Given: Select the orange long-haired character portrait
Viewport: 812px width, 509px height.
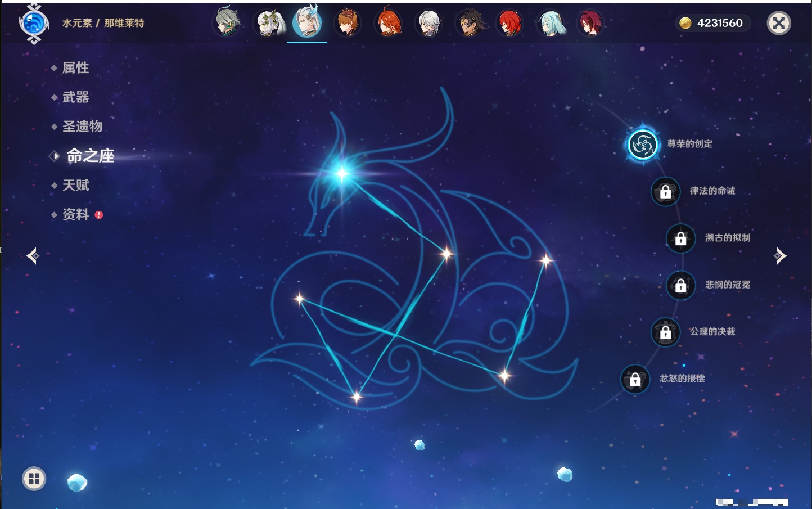Looking at the screenshot, I should (389, 22).
